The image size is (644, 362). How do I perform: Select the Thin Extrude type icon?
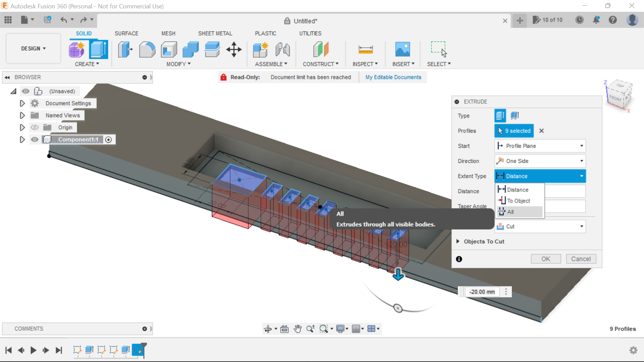coord(515,116)
